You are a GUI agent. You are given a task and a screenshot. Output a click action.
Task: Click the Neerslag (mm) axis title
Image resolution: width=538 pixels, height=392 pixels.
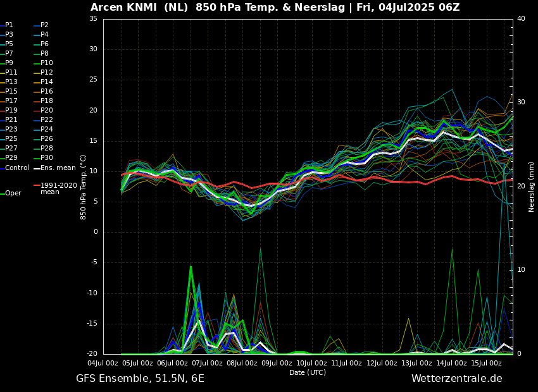(x=532, y=187)
